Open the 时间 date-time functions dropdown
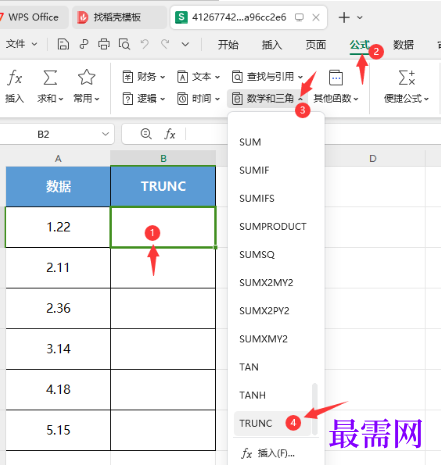The width and height of the screenshot is (441, 465). (x=198, y=99)
